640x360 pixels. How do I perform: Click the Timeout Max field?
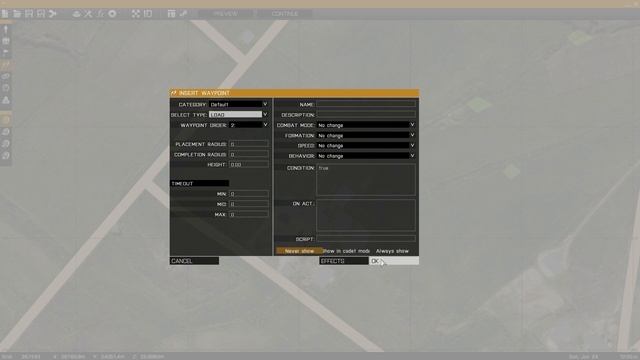249,214
